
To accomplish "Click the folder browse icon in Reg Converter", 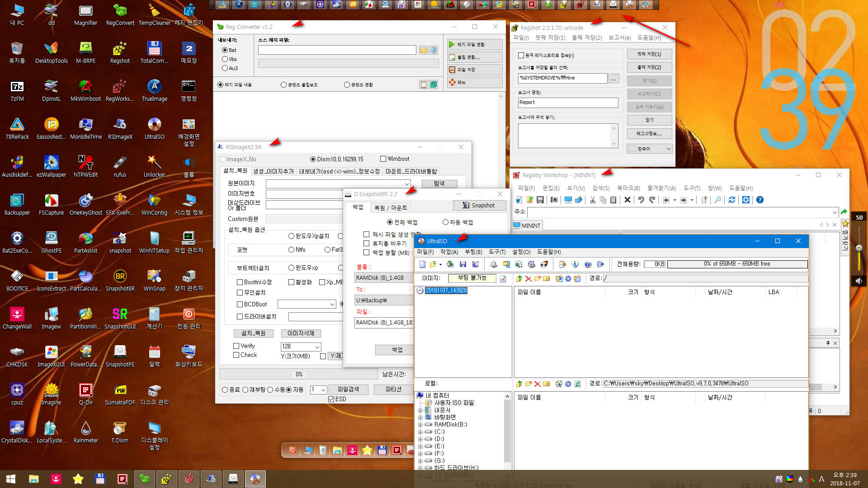I will (423, 50).
